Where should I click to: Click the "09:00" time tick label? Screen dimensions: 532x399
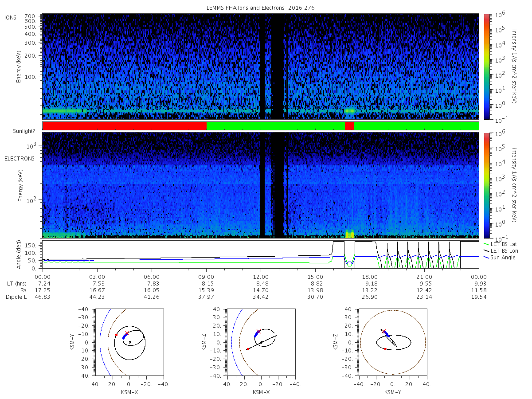point(206,277)
